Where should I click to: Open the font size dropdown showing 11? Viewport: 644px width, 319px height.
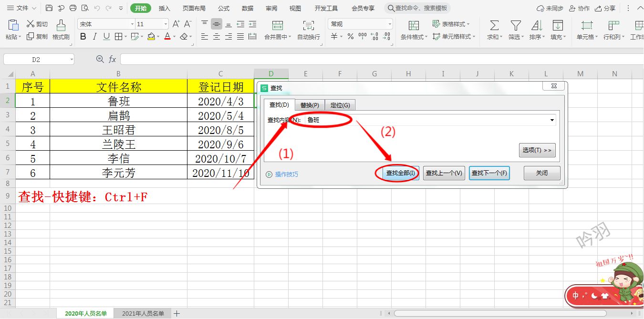pos(165,24)
